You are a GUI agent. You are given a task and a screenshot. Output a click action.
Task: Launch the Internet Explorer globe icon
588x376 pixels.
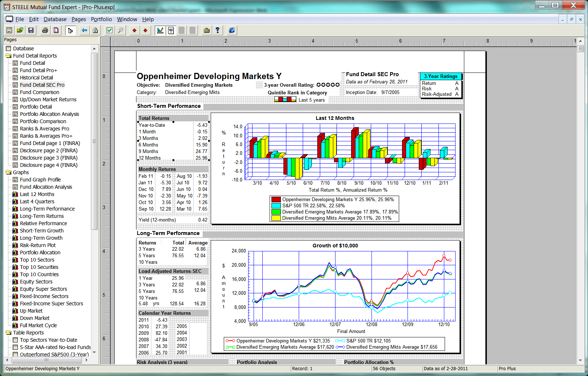[x=232, y=31]
